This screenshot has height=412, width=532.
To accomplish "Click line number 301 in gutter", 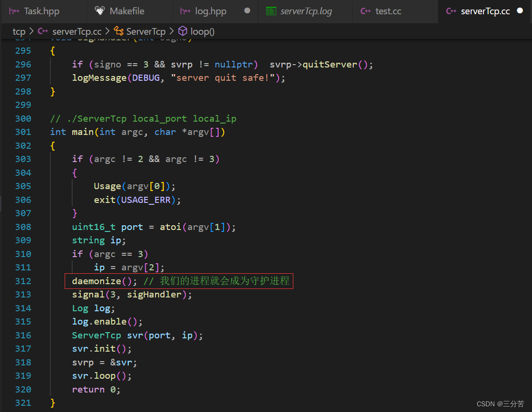I will (x=23, y=132).
